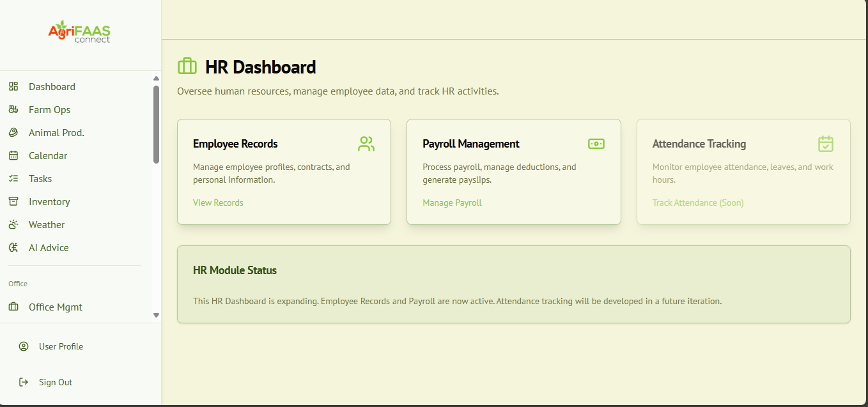Click the User Profile icon
The width and height of the screenshot is (868, 407).
point(24,346)
